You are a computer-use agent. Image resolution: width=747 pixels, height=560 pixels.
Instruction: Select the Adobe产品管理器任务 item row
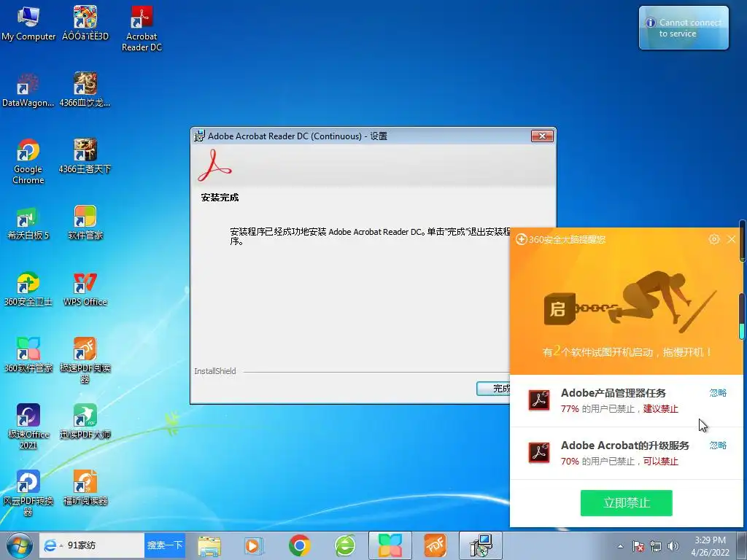(626, 400)
